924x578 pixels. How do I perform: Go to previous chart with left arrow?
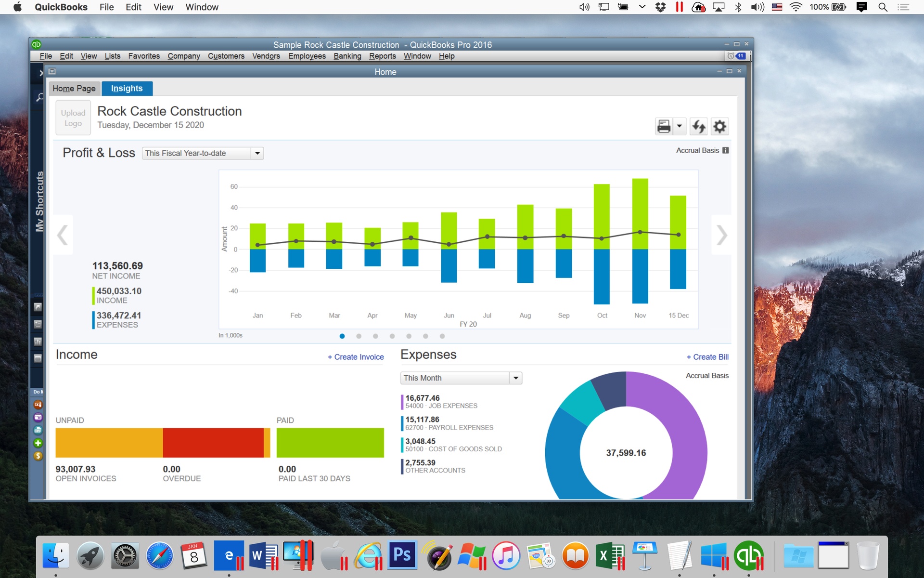coord(63,235)
